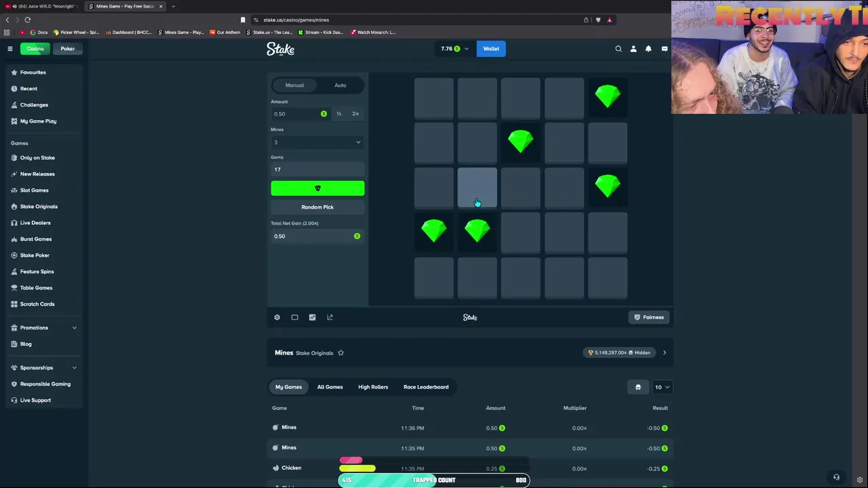
Task: Reveal the top-left tile of the grid
Action: 434,98
